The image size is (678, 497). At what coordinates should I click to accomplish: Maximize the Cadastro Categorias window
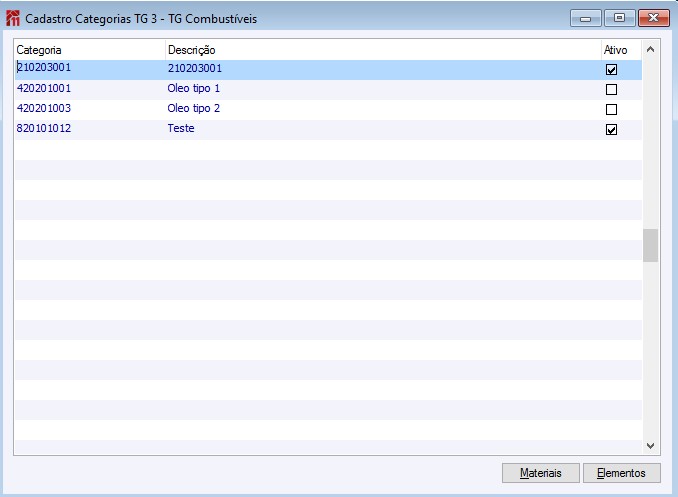coord(619,18)
